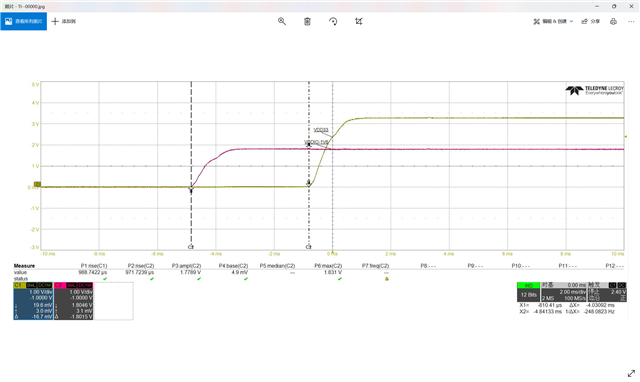This screenshot has width=640, height=382.
Task: Enter fullscreen with the diagonal arrows icon
Action: [631, 373]
